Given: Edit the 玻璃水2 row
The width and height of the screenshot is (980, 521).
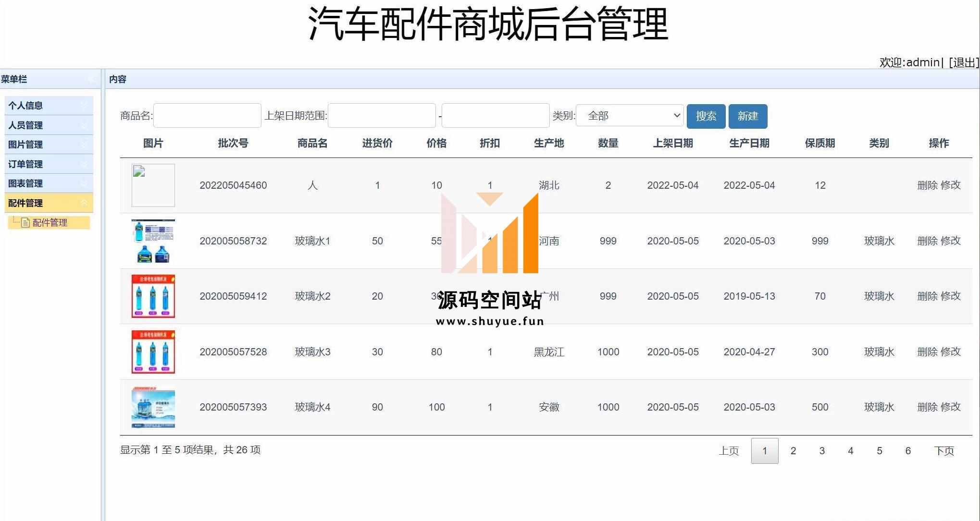Looking at the screenshot, I should (x=951, y=296).
